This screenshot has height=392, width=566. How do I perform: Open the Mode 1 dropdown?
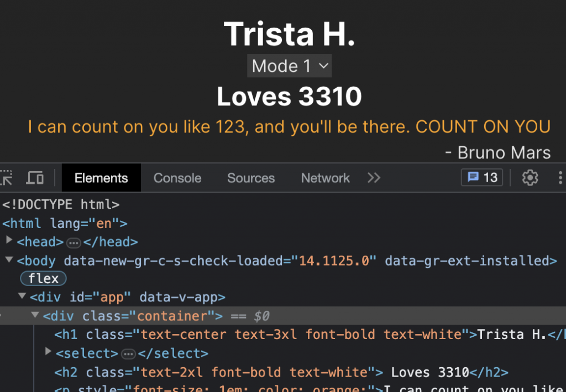(x=289, y=66)
